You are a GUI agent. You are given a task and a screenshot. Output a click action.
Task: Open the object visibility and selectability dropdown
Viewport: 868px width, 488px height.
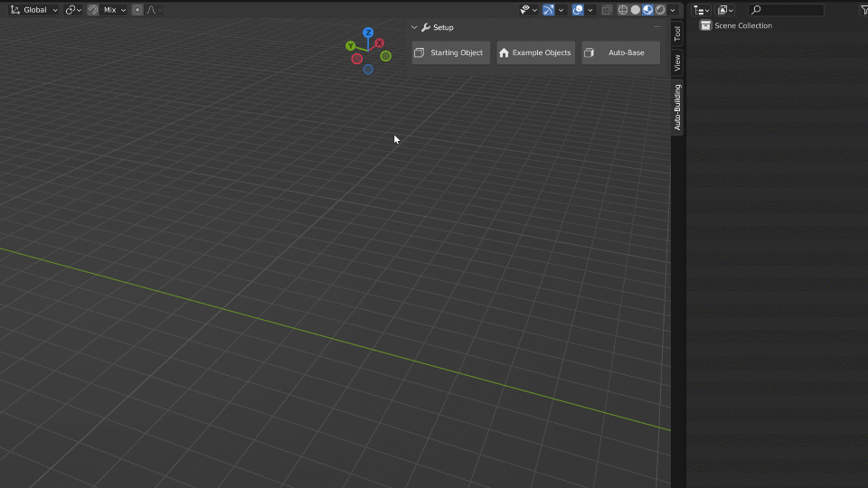(x=528, y=10)
